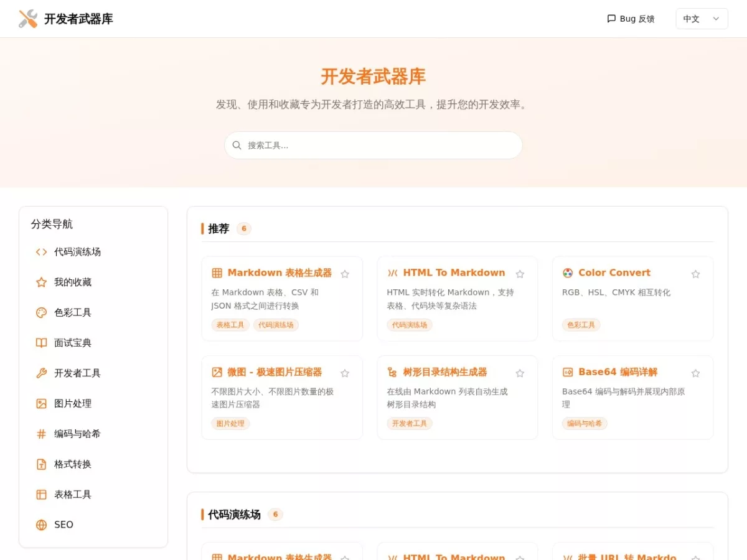The width and height of the screenshot is (747, 560).
Task: Click image icon beside 图片处理
Action: [42, 404]
